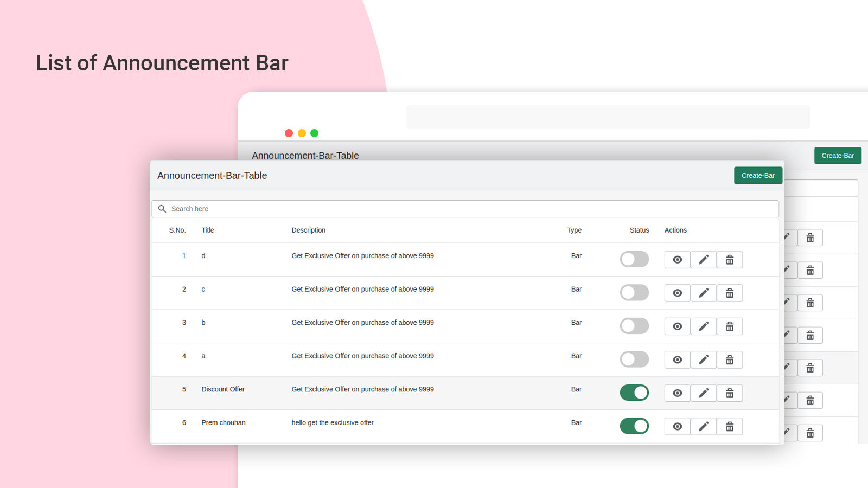Edit the announcement bar titled 'c'
868x488 pixels.
[703, 293]
